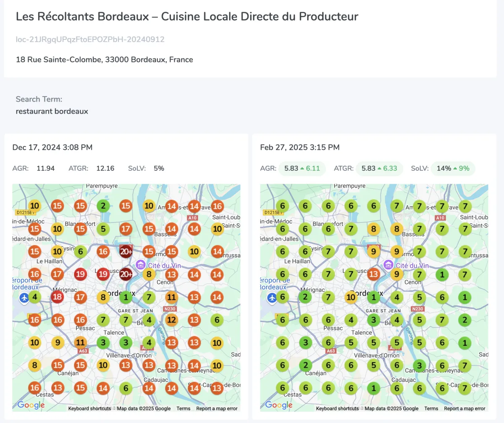Screen dimensions: 504x423
Task: Select rank 9 marker beside Cité du Vin, Feb 27 map
Action: pyautogui.click(x=396, y=274)
